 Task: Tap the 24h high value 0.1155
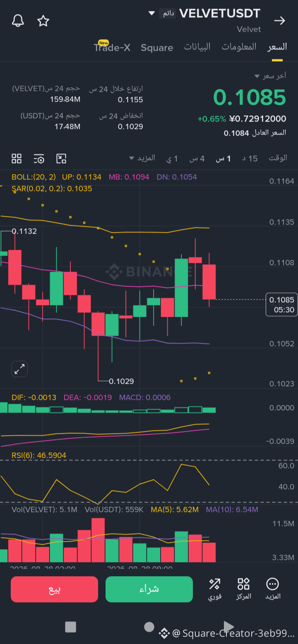(130, 100)
